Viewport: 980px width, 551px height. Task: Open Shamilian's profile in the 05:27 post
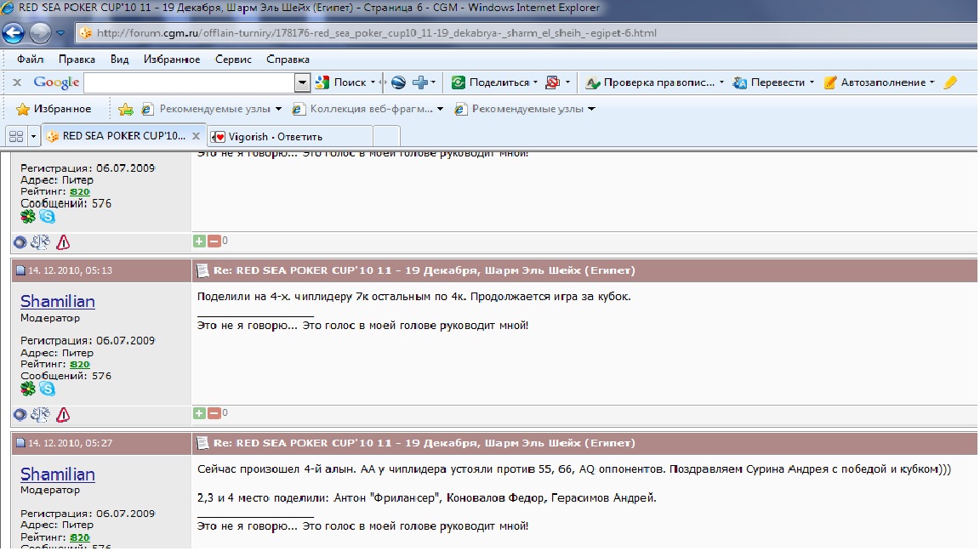click(x=58, y=474)
